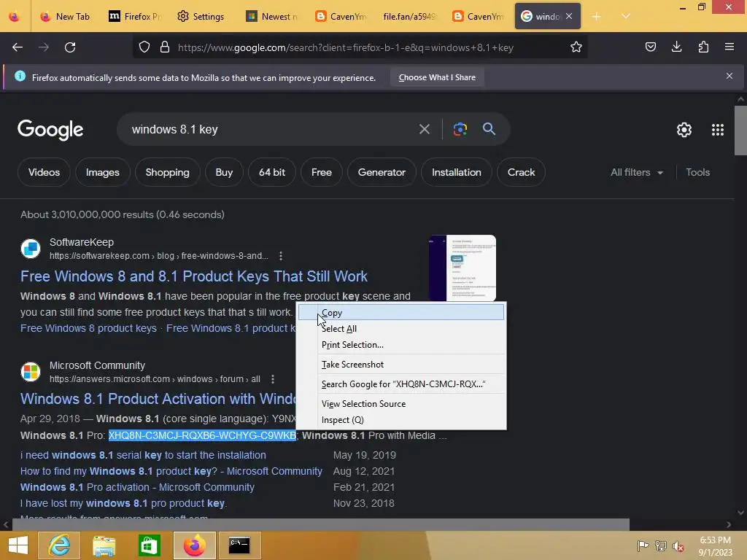The height and width of the screenshot is (560, 747).
Task: Bookmark this page with the star icon
Action: tap(576, 47)
